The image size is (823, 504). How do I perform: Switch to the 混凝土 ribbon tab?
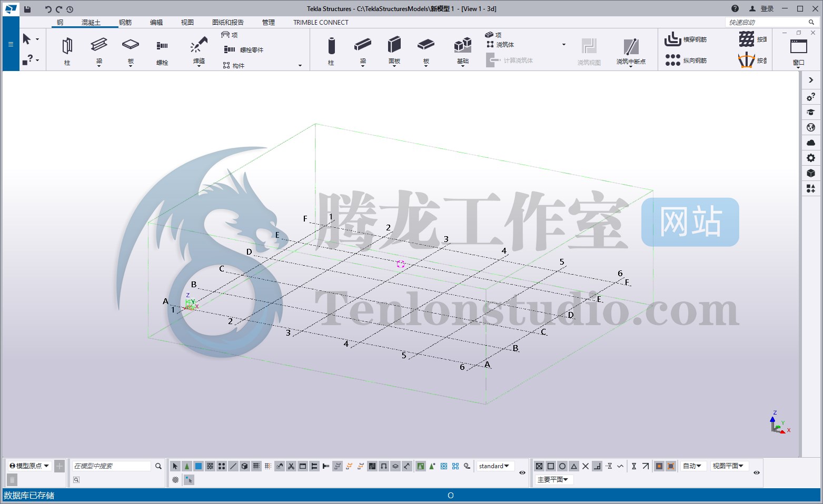91,23
